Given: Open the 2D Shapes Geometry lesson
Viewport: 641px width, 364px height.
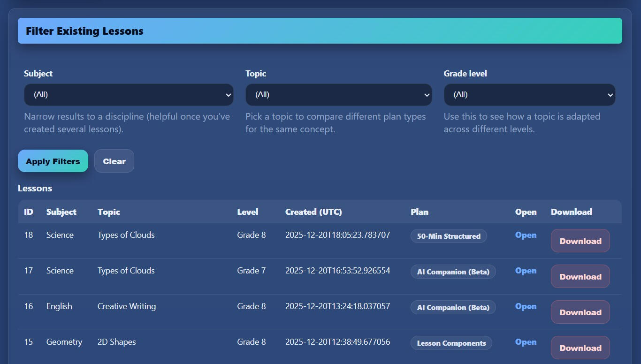Looking at the screenshot, I should click(526, 342).
